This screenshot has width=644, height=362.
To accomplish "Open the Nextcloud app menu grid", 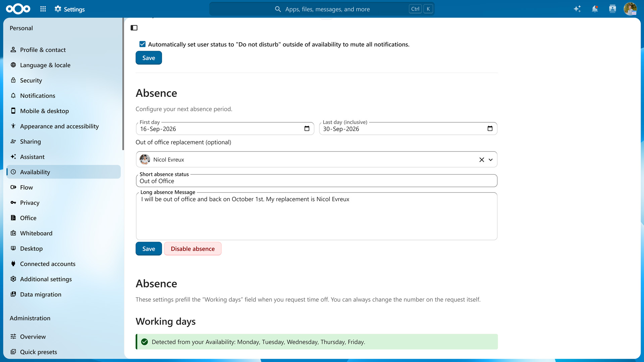I will (43, 9).
